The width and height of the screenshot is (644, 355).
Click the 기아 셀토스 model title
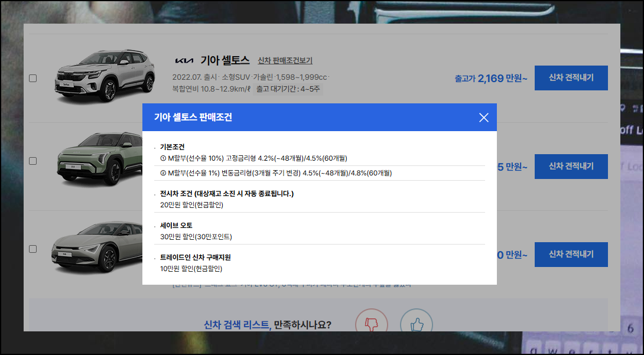click(225, 60)
